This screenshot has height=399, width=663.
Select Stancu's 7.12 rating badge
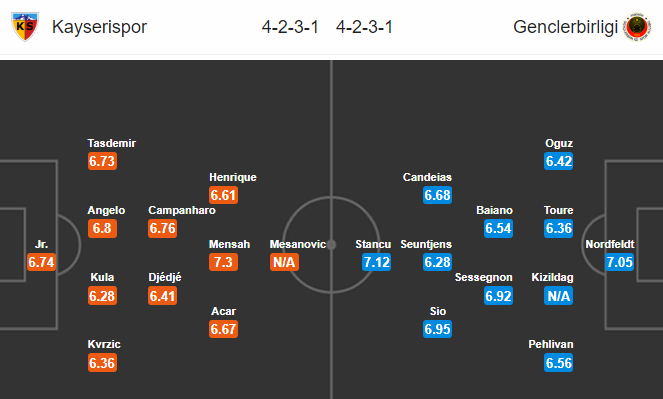pos(376,262)
